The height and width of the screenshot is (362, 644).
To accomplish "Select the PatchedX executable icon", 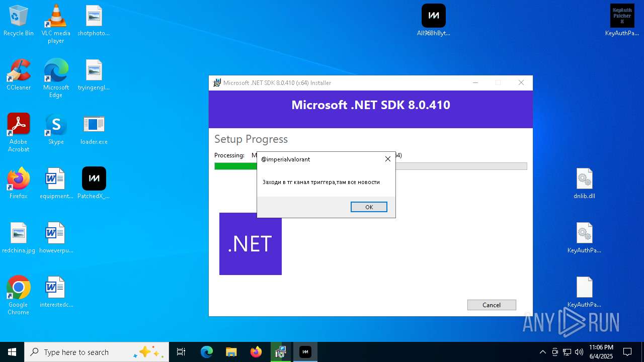I will click(94, 184).
